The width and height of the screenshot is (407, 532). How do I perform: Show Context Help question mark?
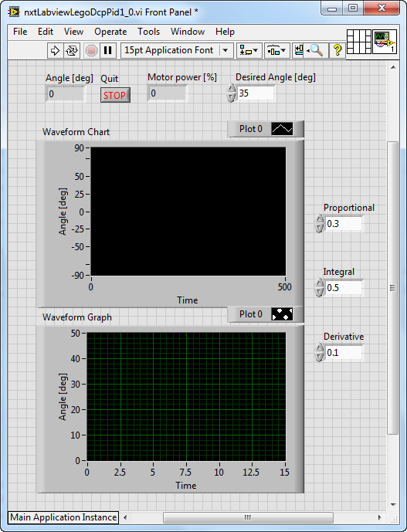point(337,50)
